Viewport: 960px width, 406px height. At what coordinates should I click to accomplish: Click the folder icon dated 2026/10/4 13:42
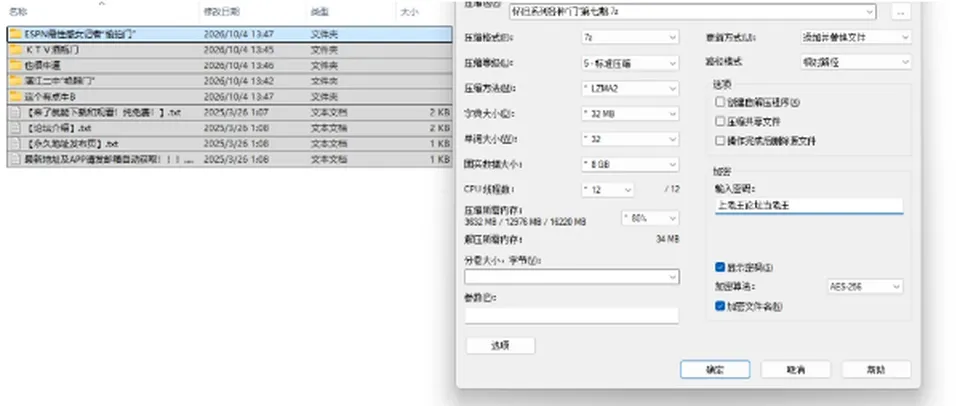(x=15, y=81)
